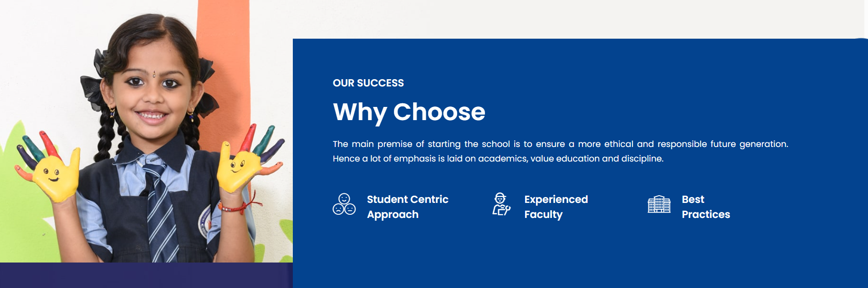Open the Student Centric Approach label
This screenshot has width=868, height=288.
[x=408, y=207]
